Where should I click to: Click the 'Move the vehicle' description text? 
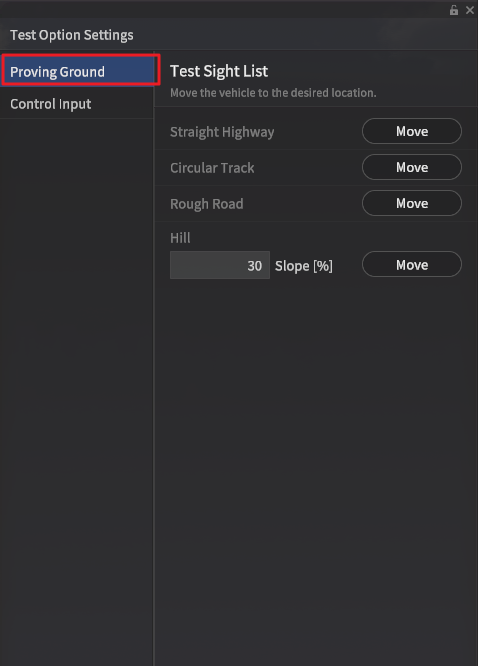[273, 93]
